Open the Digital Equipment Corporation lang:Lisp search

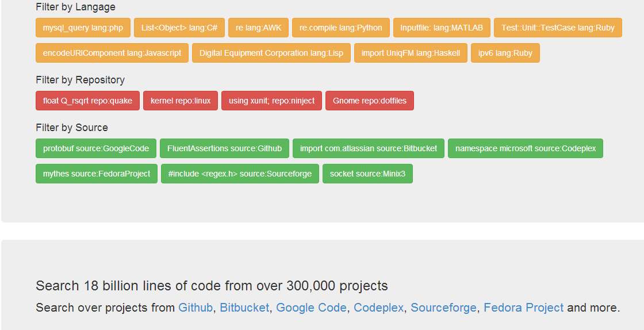point(271,53)
